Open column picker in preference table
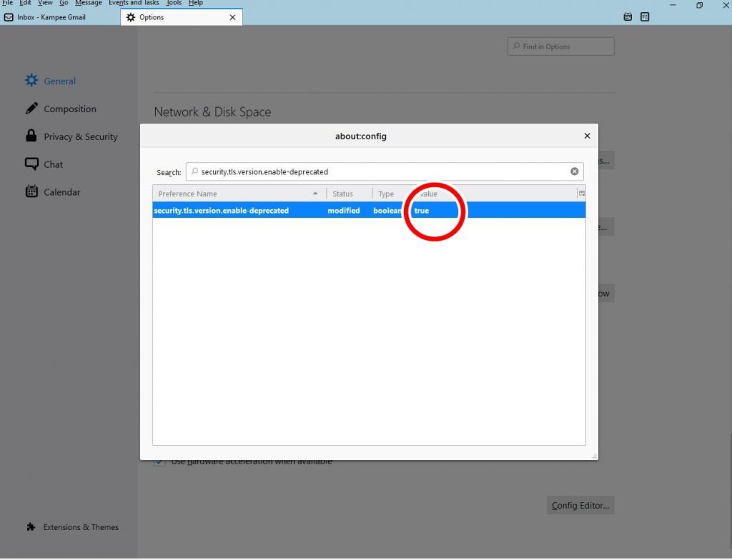 (581, 194)
